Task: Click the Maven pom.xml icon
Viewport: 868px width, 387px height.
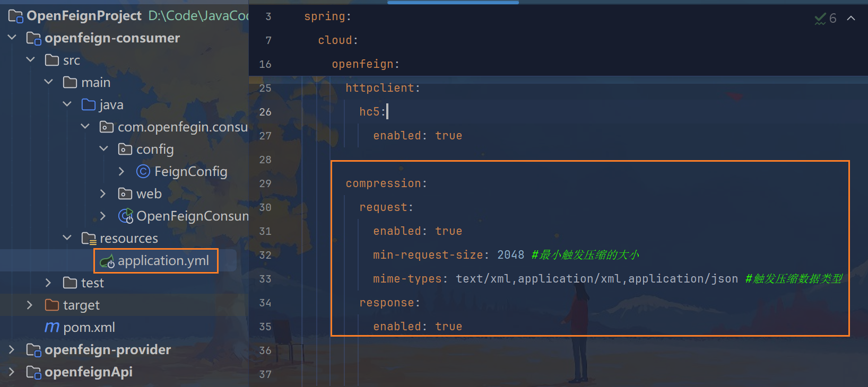Action: pyautogui.click(x=52, y=327)
